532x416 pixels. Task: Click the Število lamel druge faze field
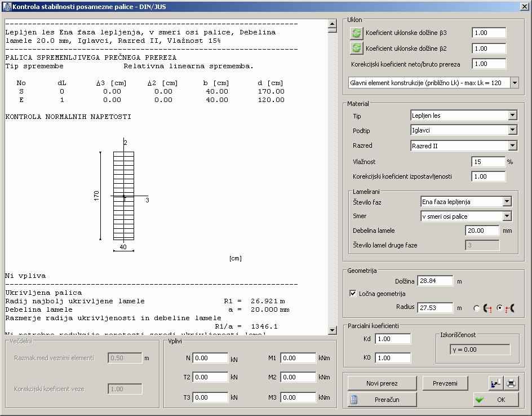point(482,245)
